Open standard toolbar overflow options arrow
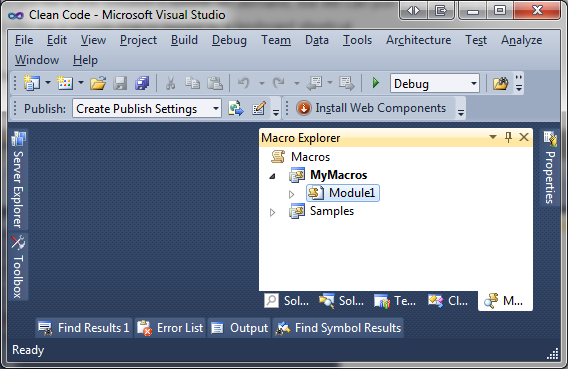The image size is (568, 369). [x=519, y=84]
